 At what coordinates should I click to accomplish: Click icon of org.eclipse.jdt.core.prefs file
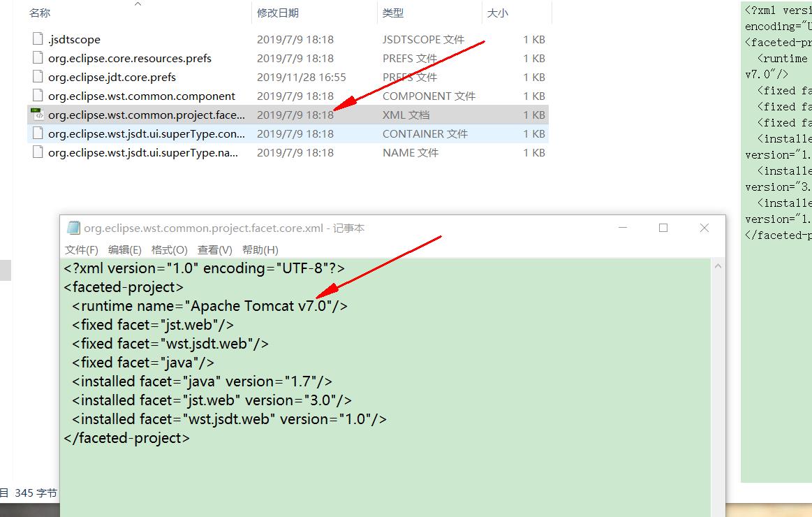(37, 77)
